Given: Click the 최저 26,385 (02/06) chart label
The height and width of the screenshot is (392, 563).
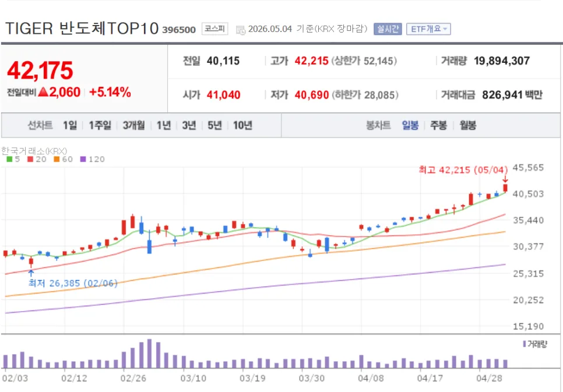Looking at the screenshot, I should pyautogui.click(x=73, y=283).
